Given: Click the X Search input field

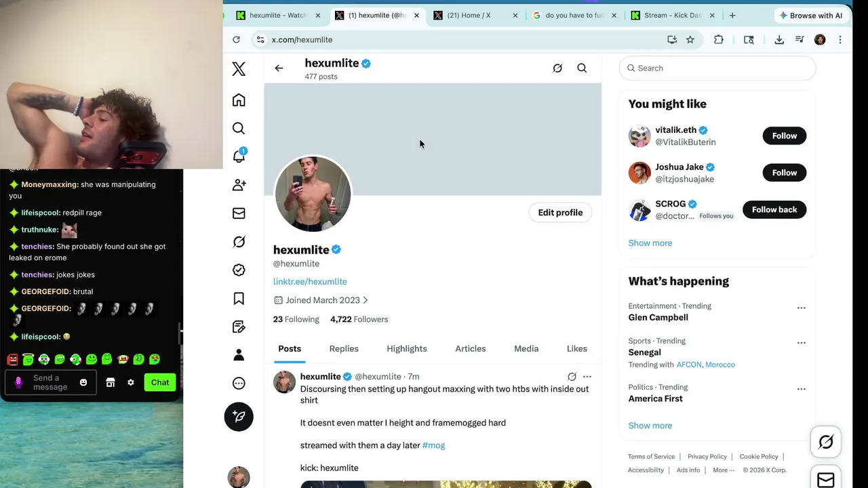Looking at the screenshot, I should click(x=717, y=68).
